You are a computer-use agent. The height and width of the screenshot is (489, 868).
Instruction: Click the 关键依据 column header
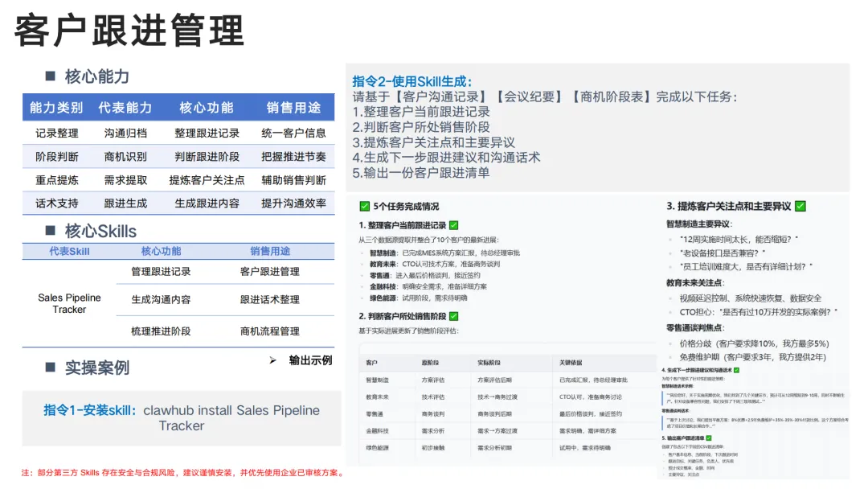coord(571,363)
